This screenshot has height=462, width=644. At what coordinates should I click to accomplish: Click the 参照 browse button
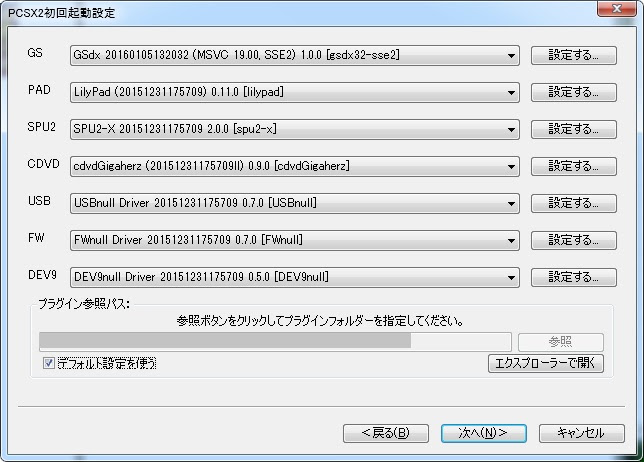pos(561,342)
